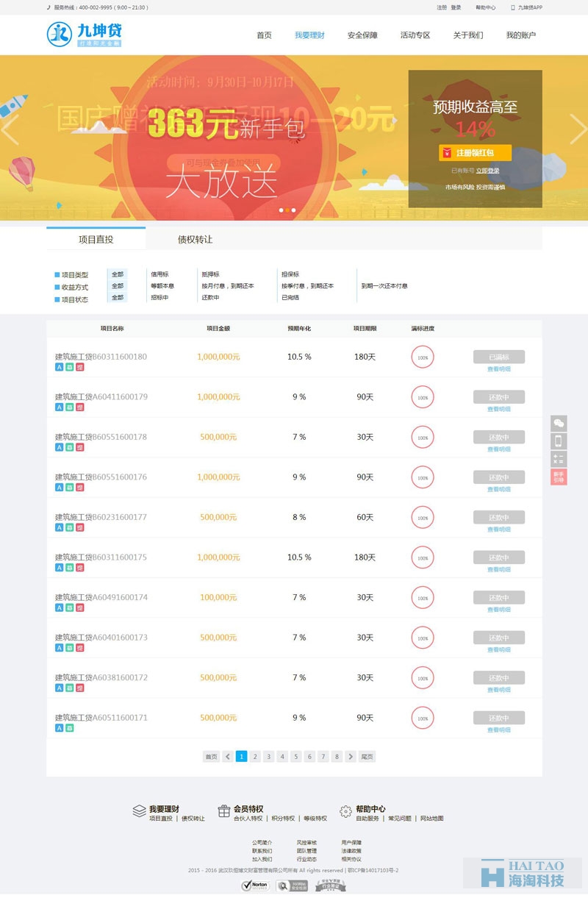Click the 新手引导 side button

[x=559, y=477]
